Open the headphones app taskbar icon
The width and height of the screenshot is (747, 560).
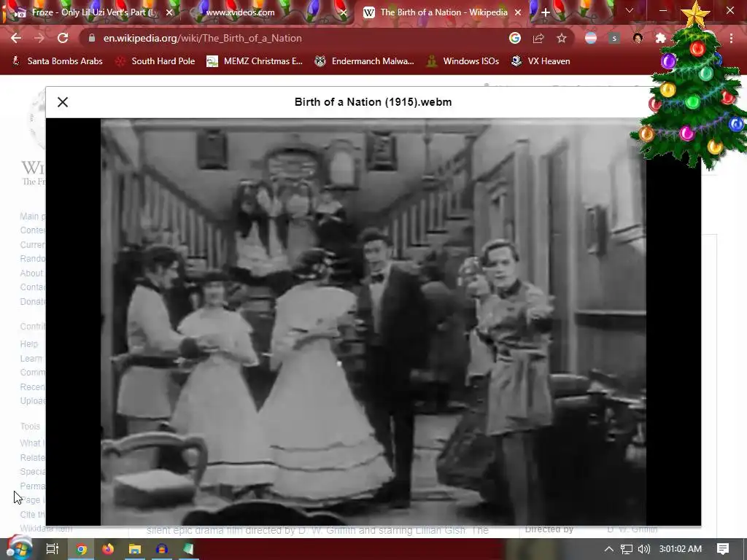click(161, 549)
